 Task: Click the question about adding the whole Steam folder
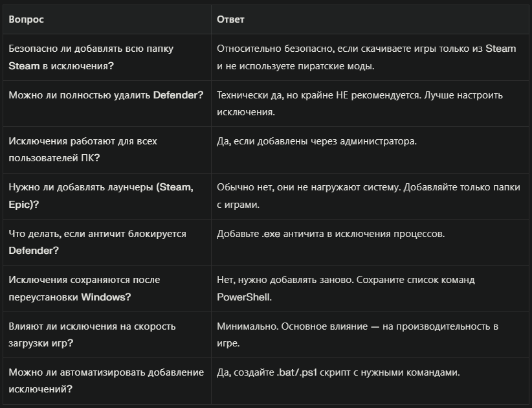point(91,57)
